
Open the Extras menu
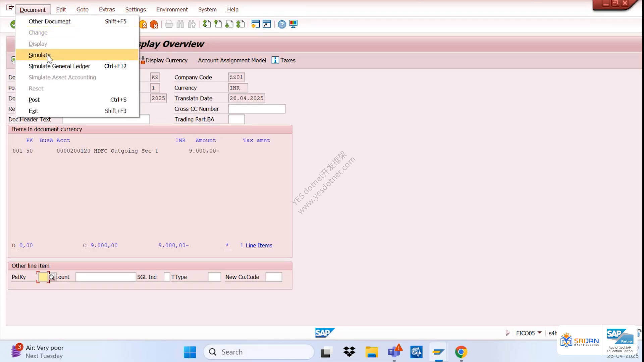pyautogui.click(x=107, y=9)
